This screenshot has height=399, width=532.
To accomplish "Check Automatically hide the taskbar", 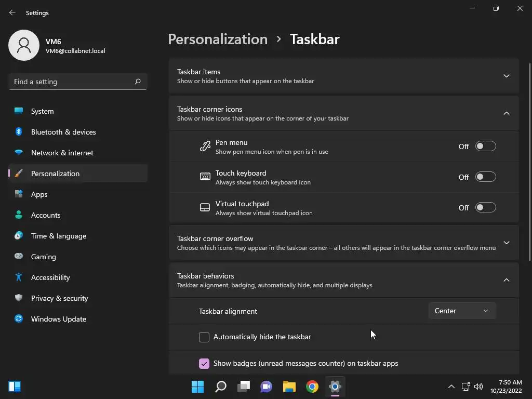I will click(x=204, y=337).
